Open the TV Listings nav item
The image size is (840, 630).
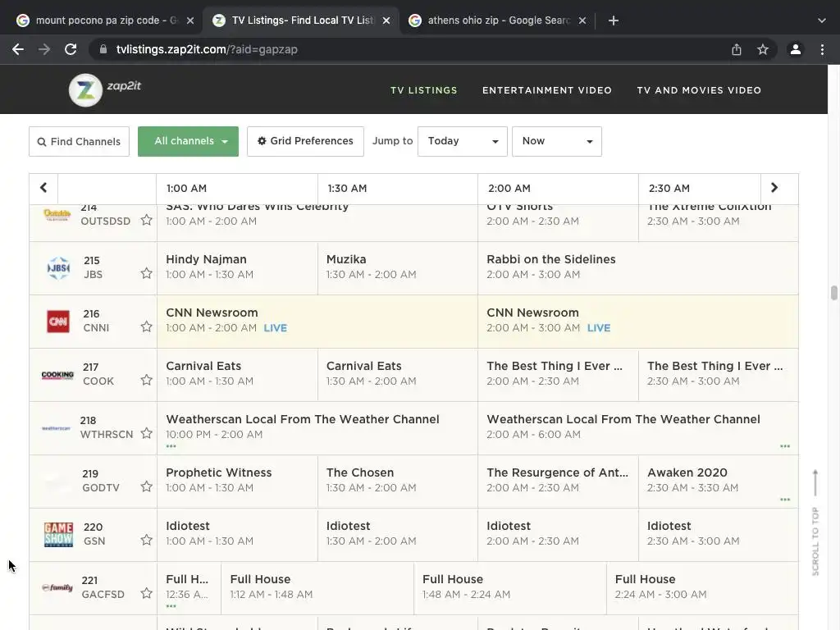[424, 90]
